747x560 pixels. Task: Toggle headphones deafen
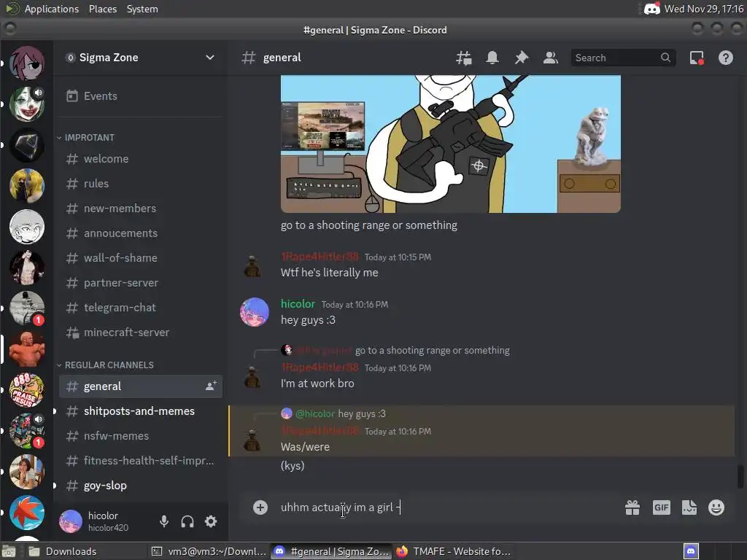click(187, 521)
